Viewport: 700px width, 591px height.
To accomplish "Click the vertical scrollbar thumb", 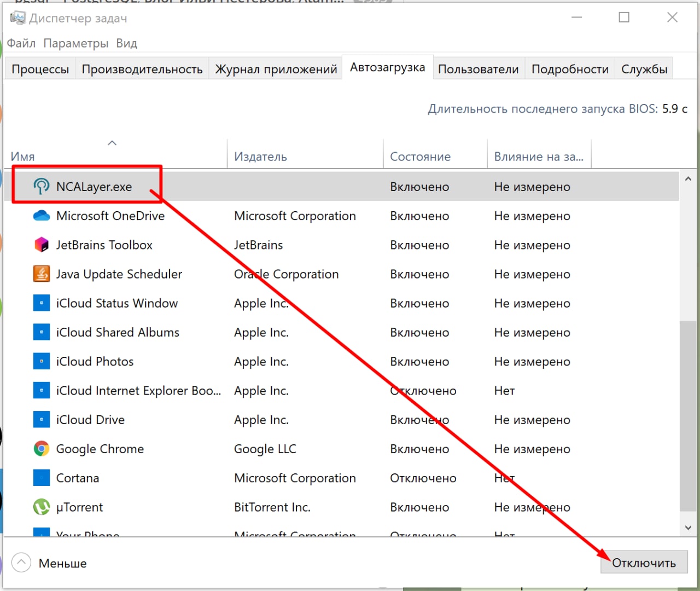I will [x=688, y=416].
